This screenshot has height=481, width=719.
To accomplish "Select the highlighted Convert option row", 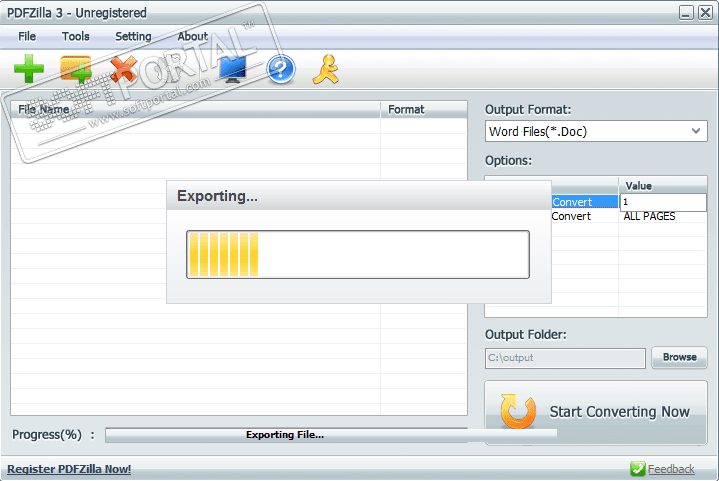I will 585,202.
